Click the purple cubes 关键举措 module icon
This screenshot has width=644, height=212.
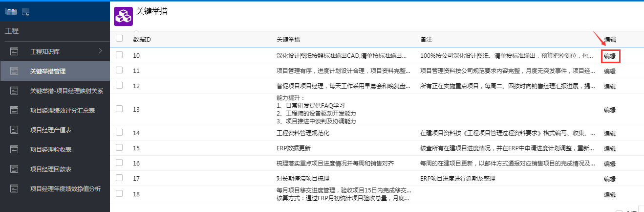click(123, 16)
